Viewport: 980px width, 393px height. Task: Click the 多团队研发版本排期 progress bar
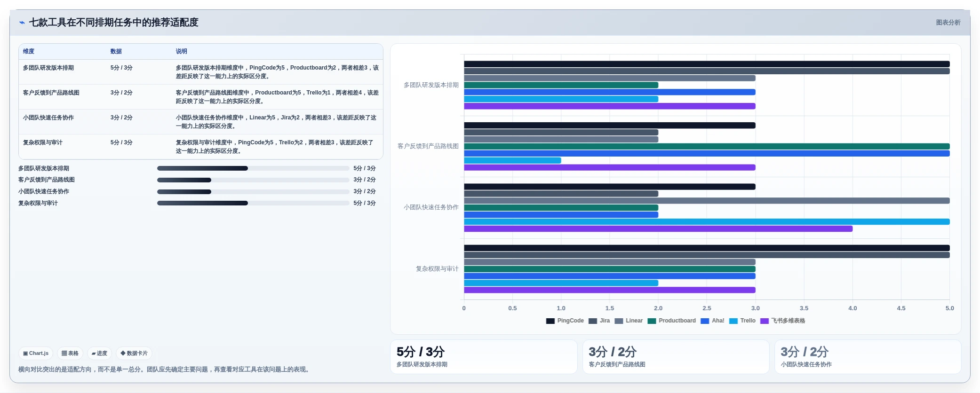click(253, 168)
